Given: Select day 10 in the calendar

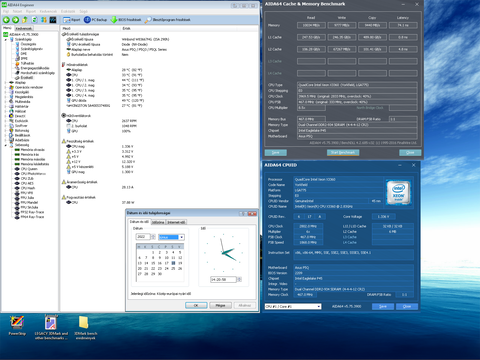Looking at the screenshot, I should pos(166,258).
